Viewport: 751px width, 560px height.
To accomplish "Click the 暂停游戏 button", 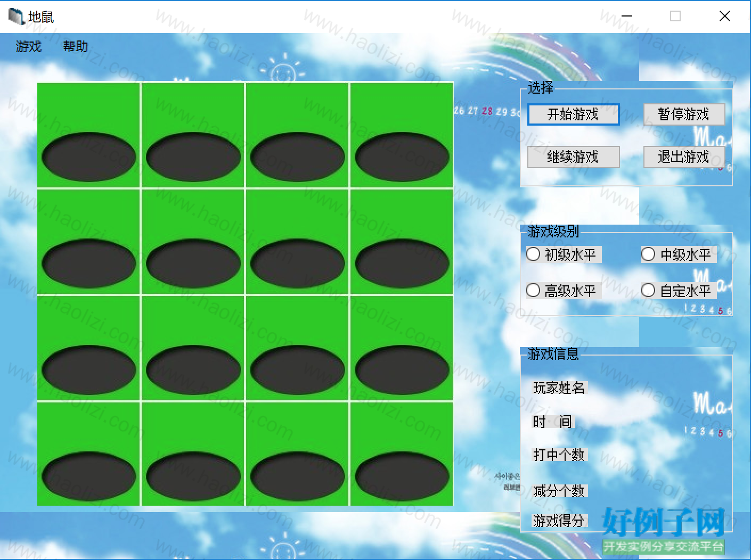I will tap(684, 114).
